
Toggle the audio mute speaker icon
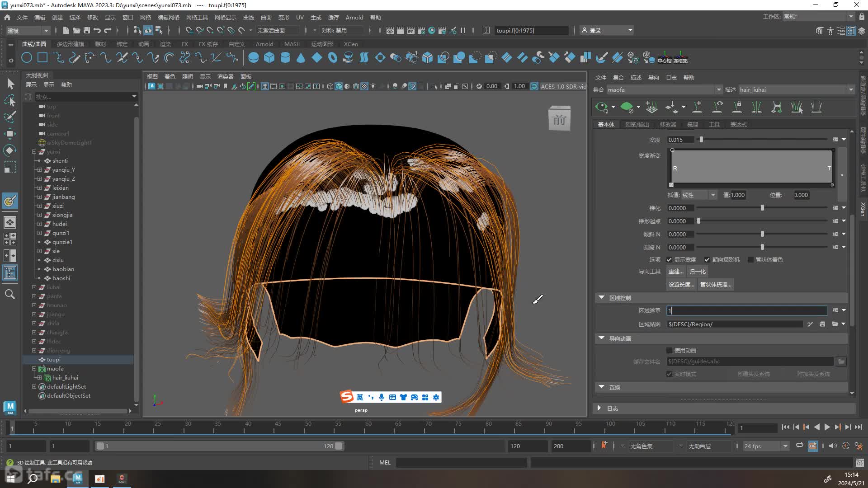[x=833, y=446]
